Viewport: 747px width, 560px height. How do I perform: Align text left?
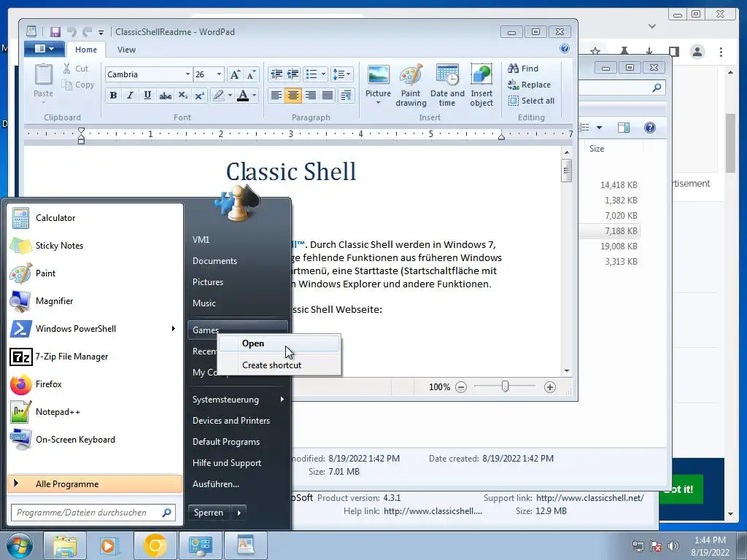point(276,96)
